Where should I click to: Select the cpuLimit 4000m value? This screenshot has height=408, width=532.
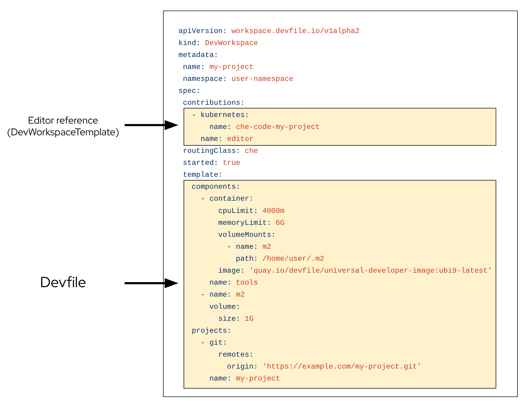click(273, 210)
